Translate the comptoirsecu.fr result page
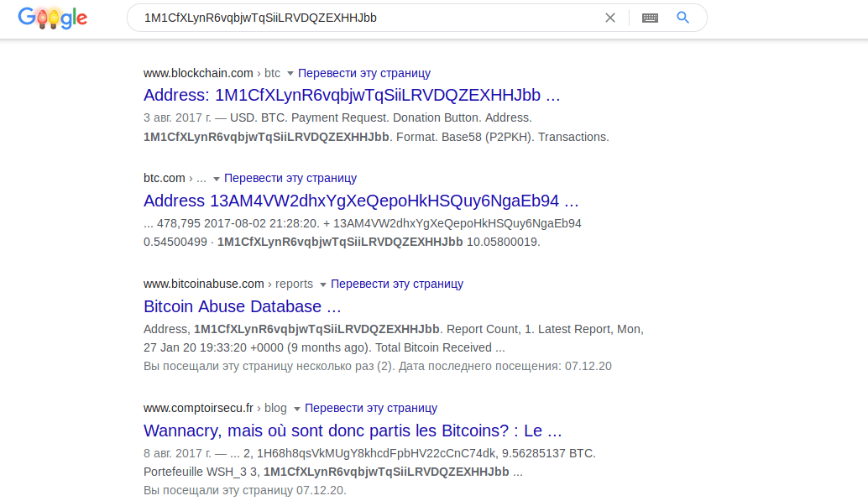This screenshot has height=501, width=868. pyautogui.click(x=371, y=408)
